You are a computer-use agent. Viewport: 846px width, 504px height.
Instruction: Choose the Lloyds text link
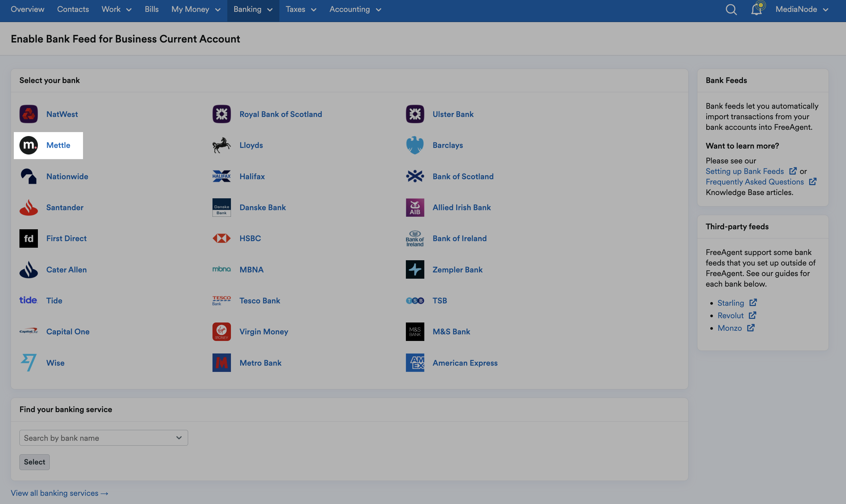251,145
